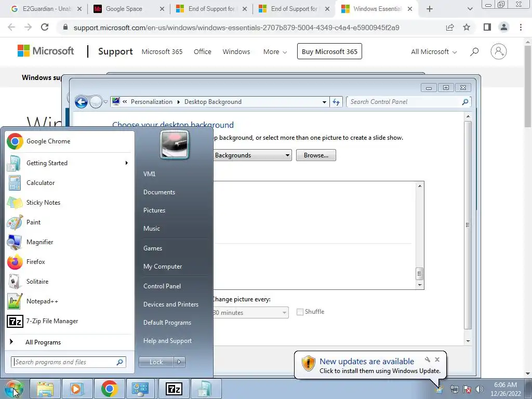
Task: Sign in via Microsoft account icon
Action: click(x=498, y=51)
